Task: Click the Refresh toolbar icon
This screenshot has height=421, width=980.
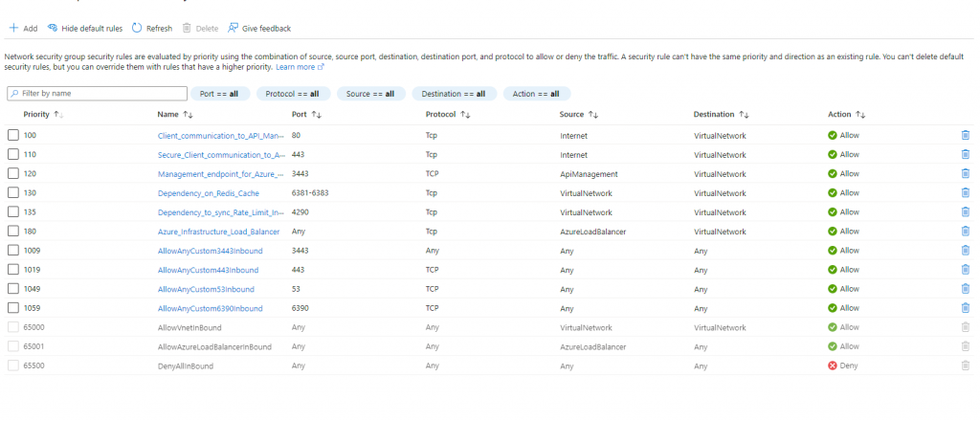Action: point(137,29)
